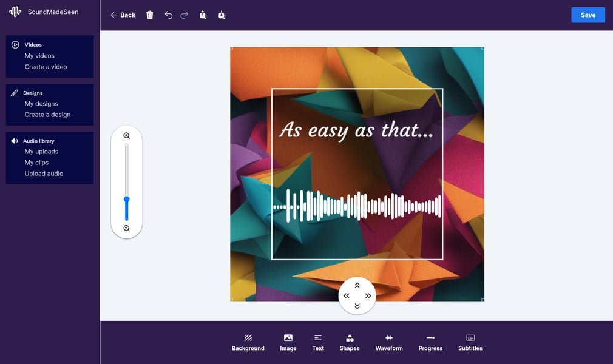Open the Progress tool
Viewport: 613px width, 364px height.
[430, 343]
